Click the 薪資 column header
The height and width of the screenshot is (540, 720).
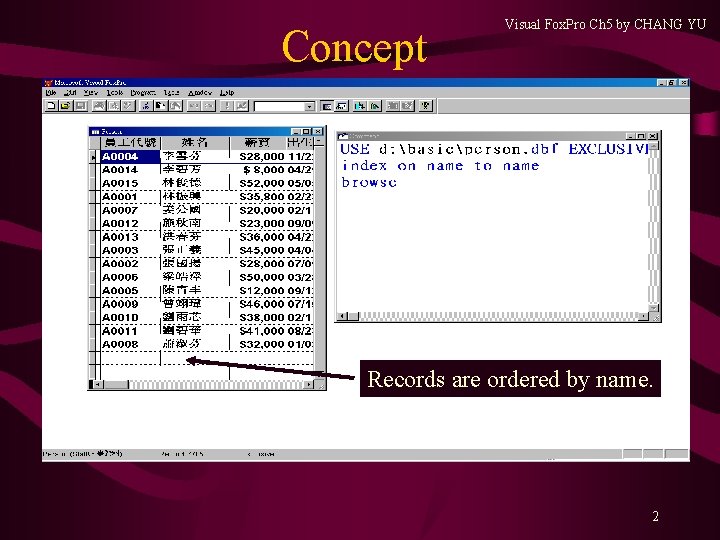tap(258, 143)
